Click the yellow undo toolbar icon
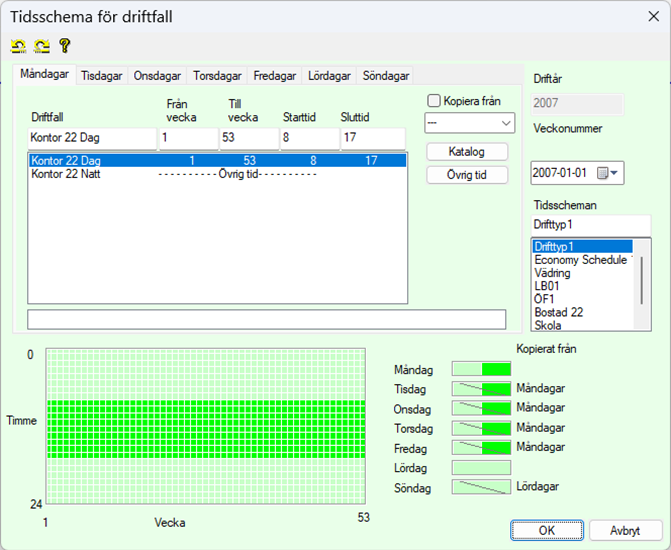The width and height of the screenshot is (671, 550). click(x=18, y=46)
